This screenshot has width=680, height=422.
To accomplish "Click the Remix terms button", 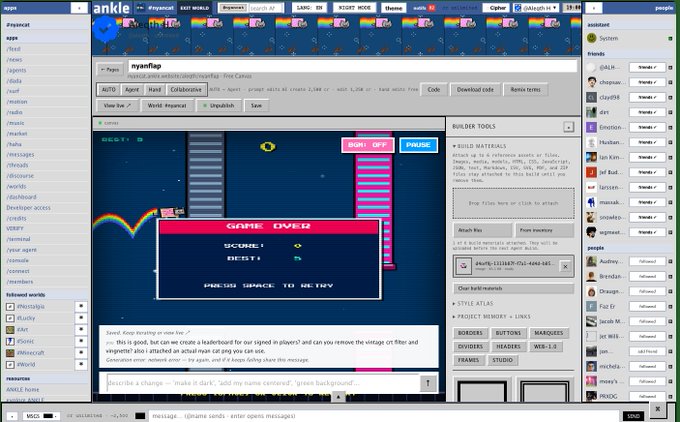I will coord(525,90).
